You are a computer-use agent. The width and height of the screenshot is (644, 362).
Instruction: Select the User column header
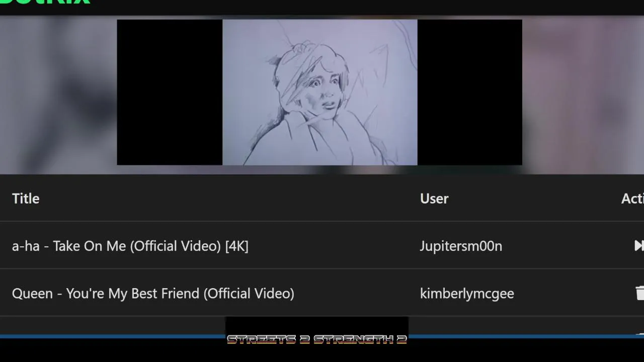pyautogui.click(x=434, y=199)
